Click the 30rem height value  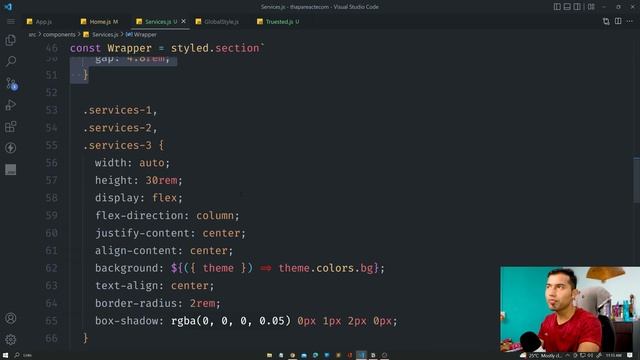click(162, 180)
